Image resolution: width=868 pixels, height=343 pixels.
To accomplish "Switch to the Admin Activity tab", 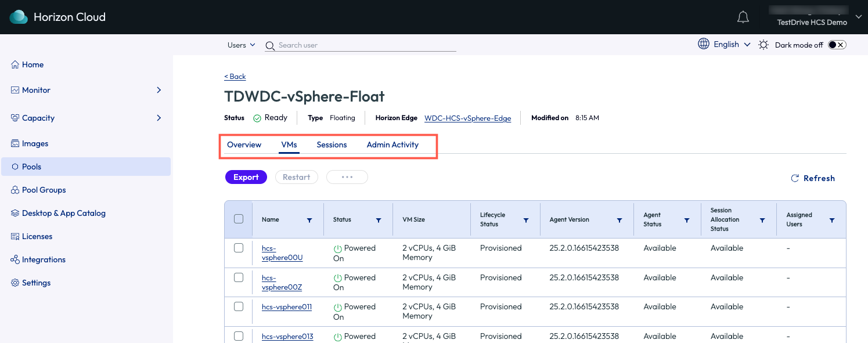I will coord(392,145).
